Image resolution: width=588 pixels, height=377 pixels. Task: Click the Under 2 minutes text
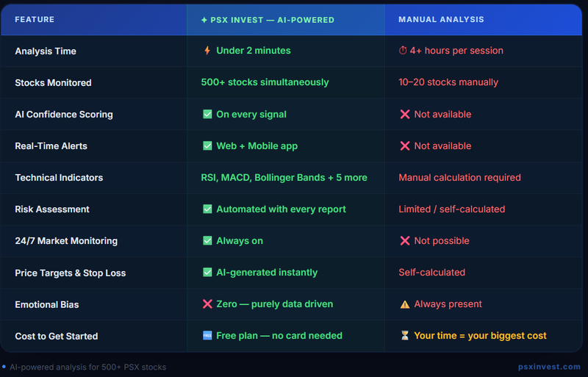tap(254, 50)
